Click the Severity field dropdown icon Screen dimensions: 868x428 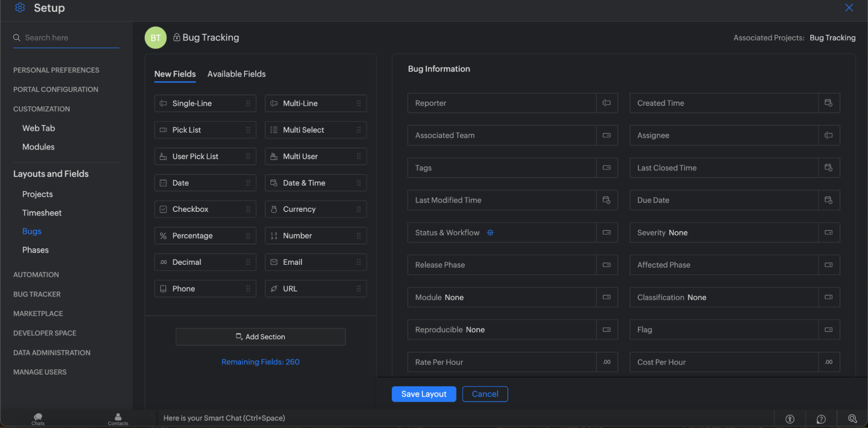pos(828,233)
